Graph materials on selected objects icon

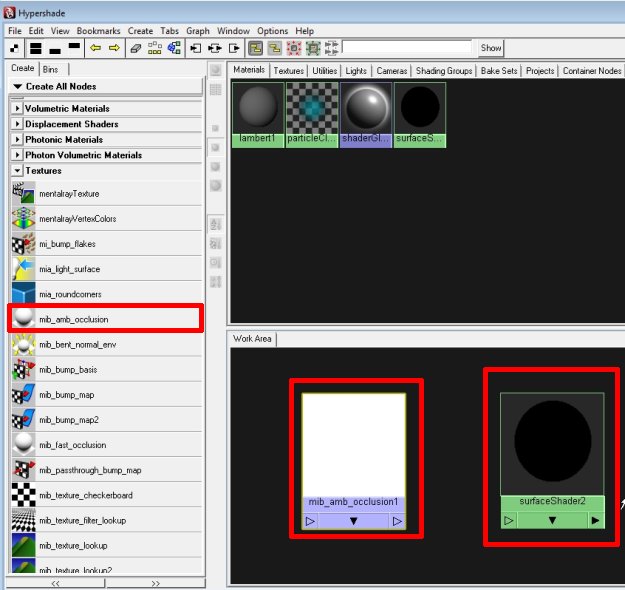174,48
